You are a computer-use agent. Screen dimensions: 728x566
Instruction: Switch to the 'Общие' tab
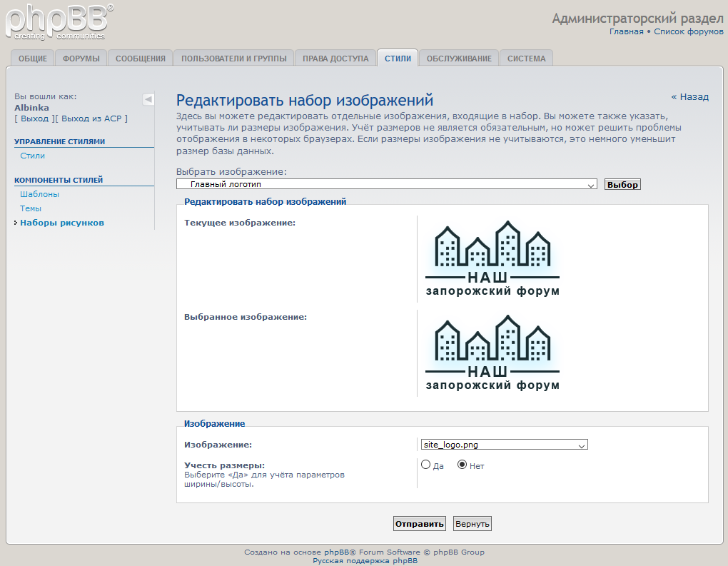33,59
